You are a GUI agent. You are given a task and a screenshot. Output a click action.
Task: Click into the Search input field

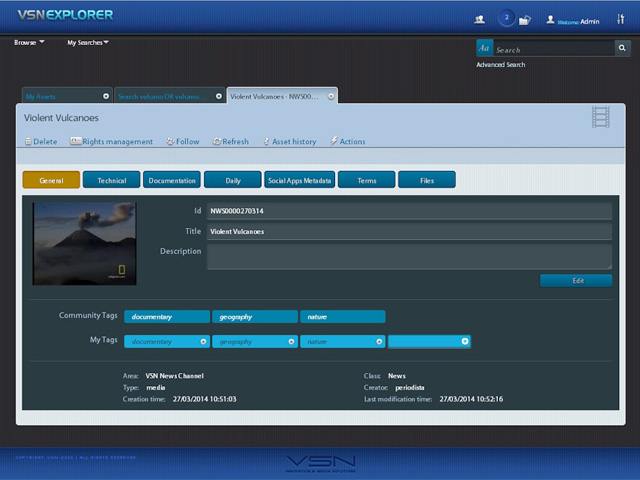[x=553, y=49]
